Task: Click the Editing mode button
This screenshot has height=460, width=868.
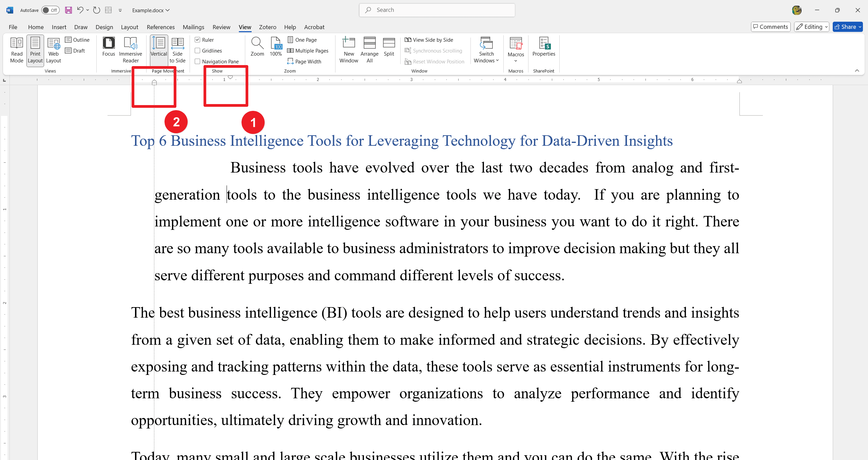Action: pos(812,26)
